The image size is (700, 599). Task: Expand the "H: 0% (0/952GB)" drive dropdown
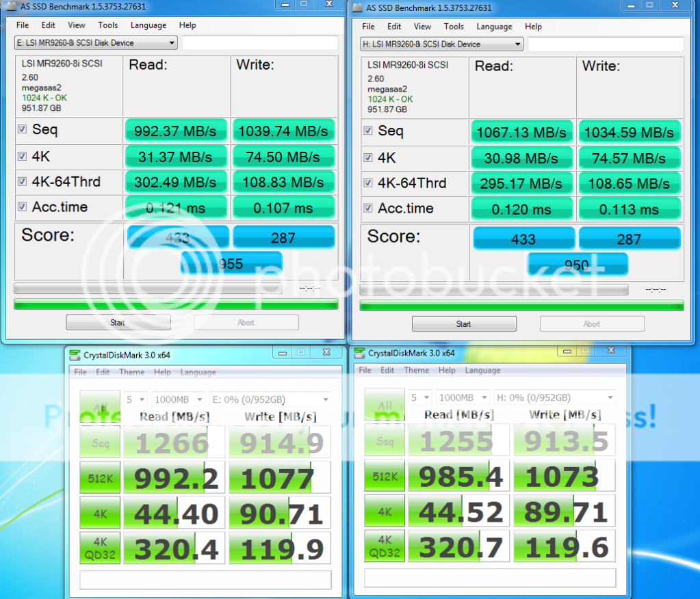pos(555,397)
